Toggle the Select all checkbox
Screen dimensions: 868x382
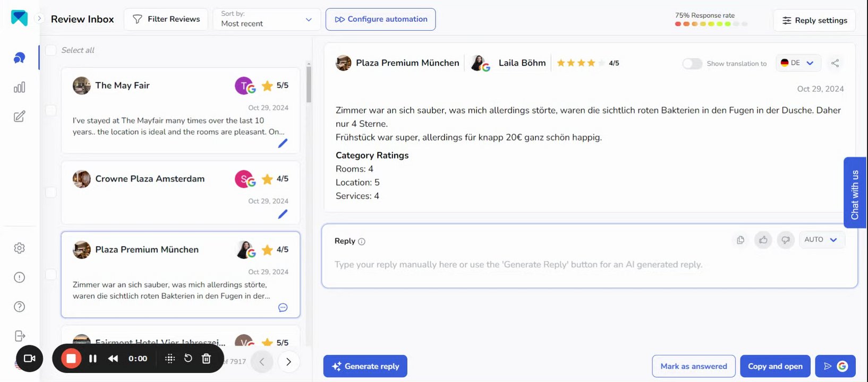50,50
